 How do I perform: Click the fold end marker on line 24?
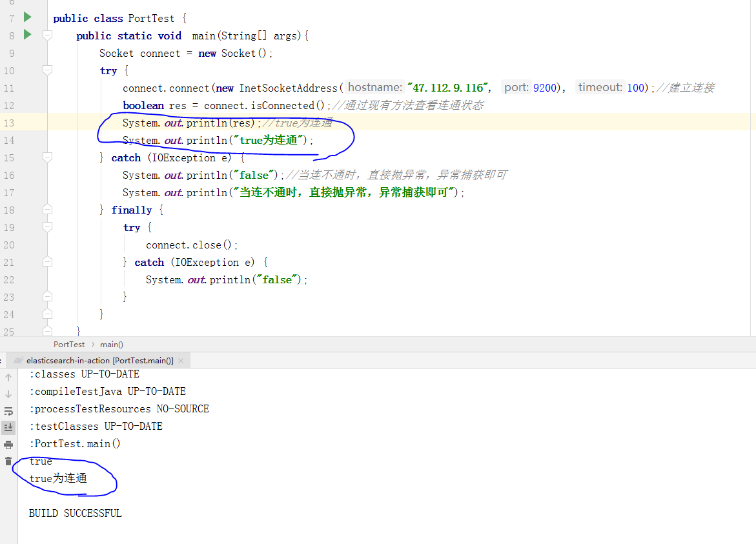[47, 314]
